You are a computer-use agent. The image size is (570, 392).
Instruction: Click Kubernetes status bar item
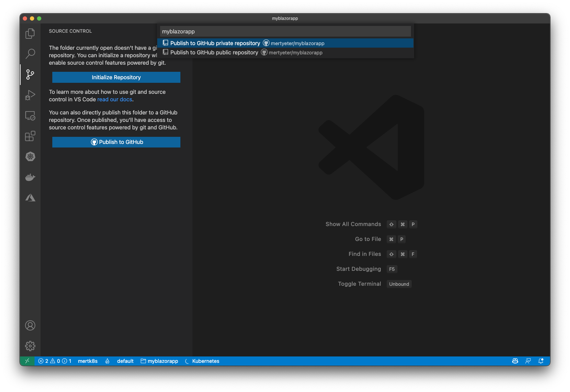[x=202, y=361]
